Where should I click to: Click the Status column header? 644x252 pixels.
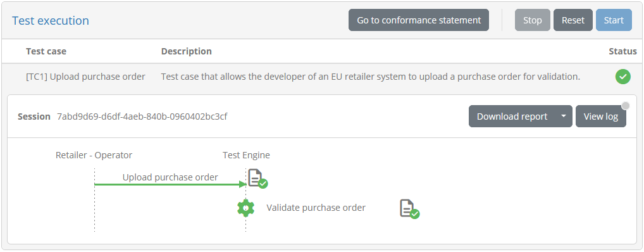(x=622, y=51)
